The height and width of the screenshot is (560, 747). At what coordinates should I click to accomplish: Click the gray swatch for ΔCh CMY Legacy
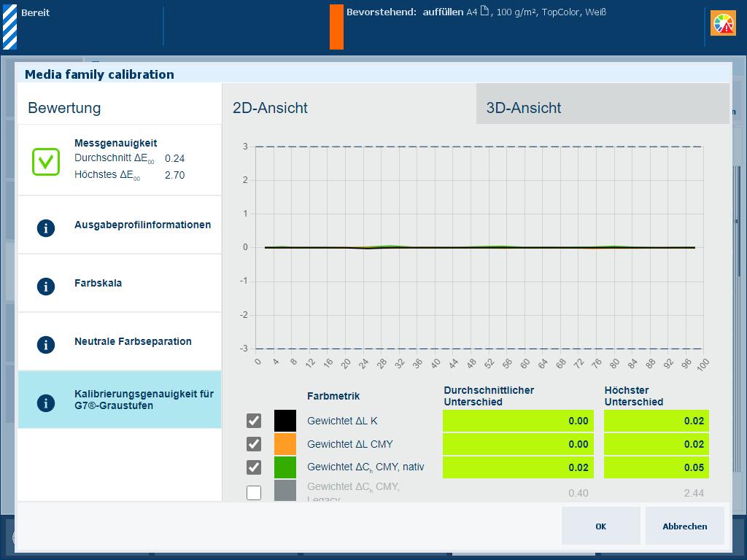285,491
